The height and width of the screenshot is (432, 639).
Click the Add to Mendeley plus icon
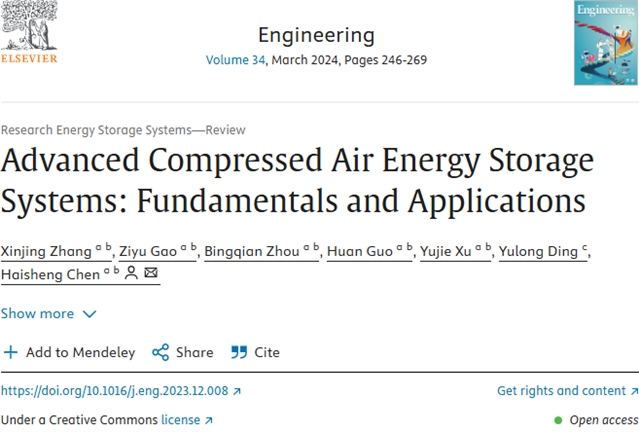pos(11,352)
